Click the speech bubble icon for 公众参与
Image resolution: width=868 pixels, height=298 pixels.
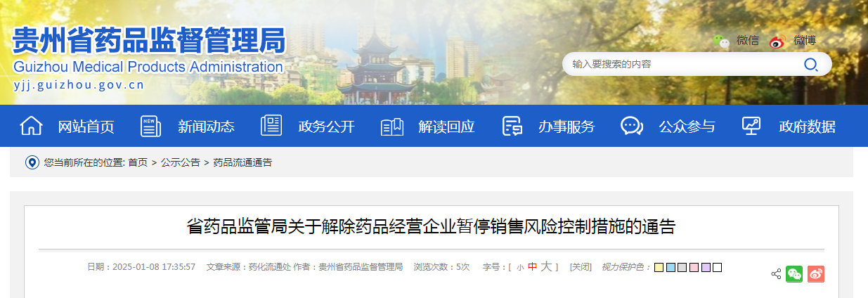[x=632, y=126]
